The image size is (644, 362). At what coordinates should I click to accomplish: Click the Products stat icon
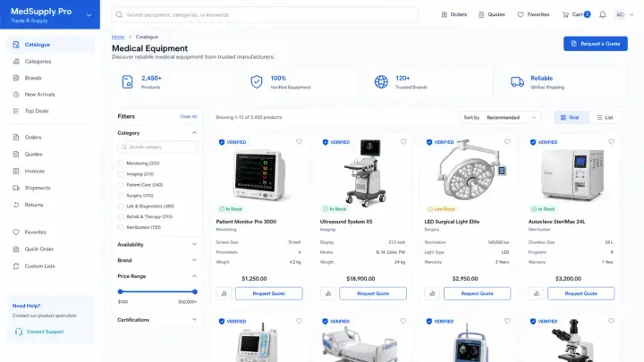(127, 81)
